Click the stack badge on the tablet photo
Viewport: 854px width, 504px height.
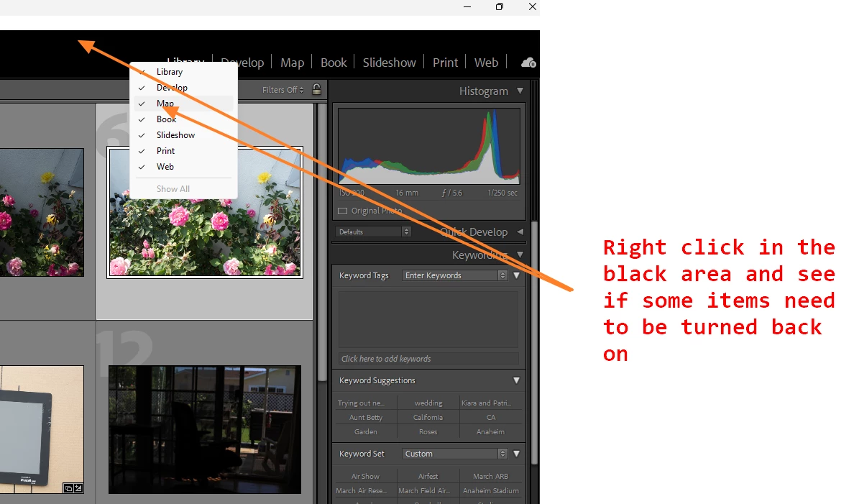point(68,487)
